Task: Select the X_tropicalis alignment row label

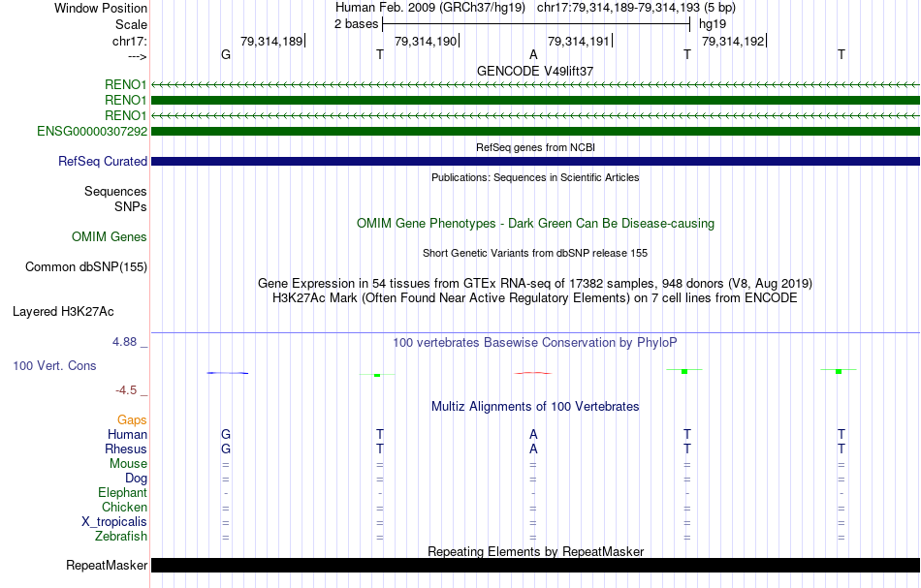Action: tap(114, 522)
